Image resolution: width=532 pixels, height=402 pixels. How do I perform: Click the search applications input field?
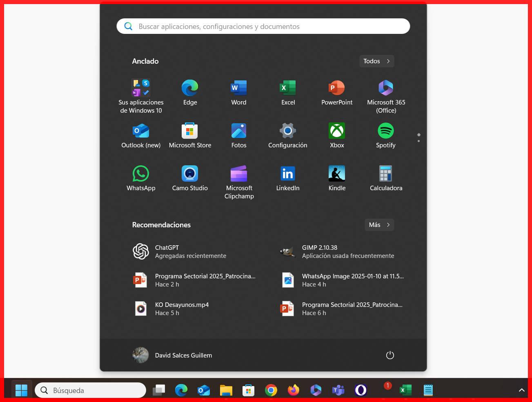[x=263, y=26]
